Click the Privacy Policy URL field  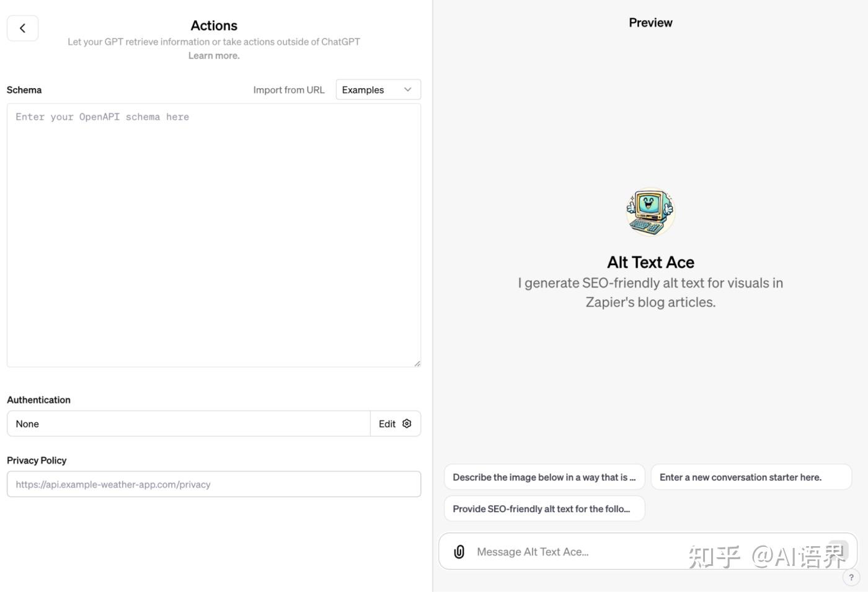coord(213,484)
